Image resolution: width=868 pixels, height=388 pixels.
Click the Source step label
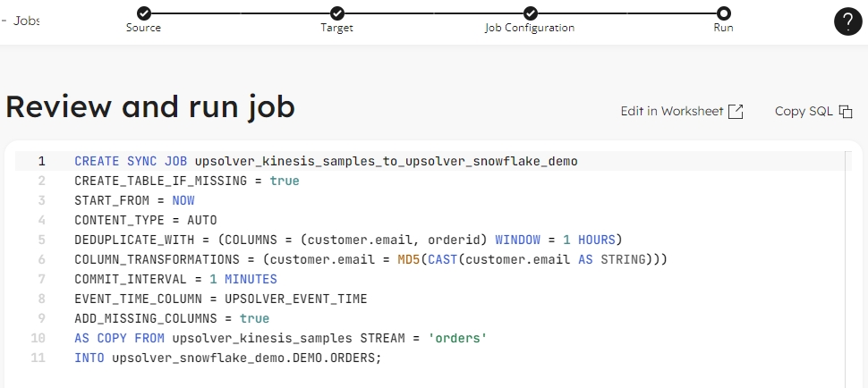[143, 28]
